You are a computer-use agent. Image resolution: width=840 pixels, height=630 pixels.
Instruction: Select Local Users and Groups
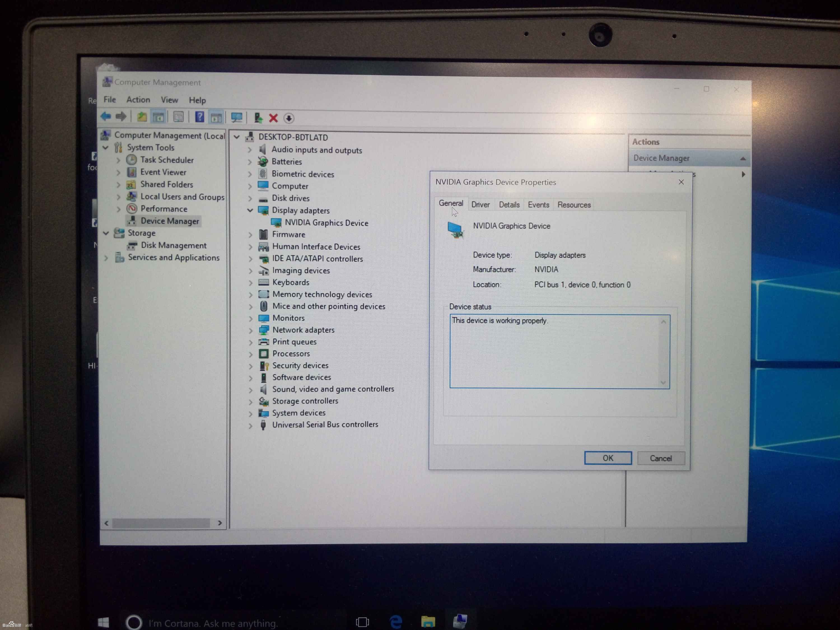(x=182, y=197)
